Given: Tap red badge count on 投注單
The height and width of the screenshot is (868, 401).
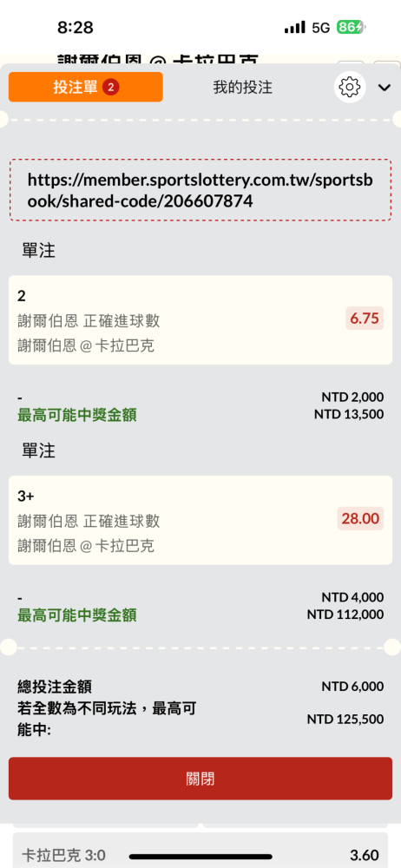Looking at the screenshot, I should point(111,87).
